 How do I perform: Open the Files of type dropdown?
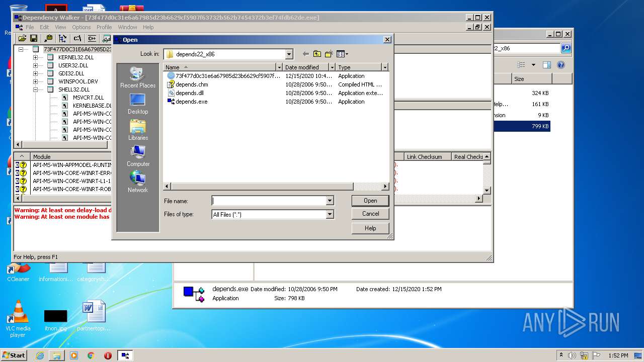coord(330,214)
